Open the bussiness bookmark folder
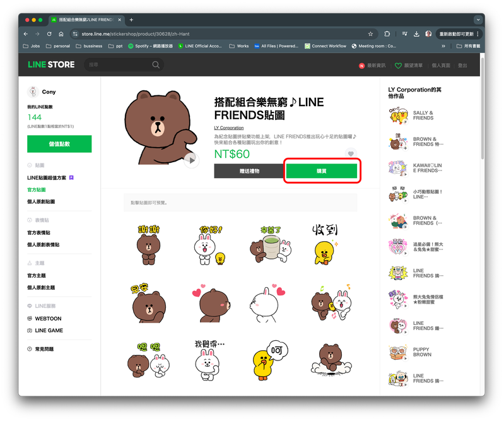This screenshot has height=421, width=504. pos(89,46)
